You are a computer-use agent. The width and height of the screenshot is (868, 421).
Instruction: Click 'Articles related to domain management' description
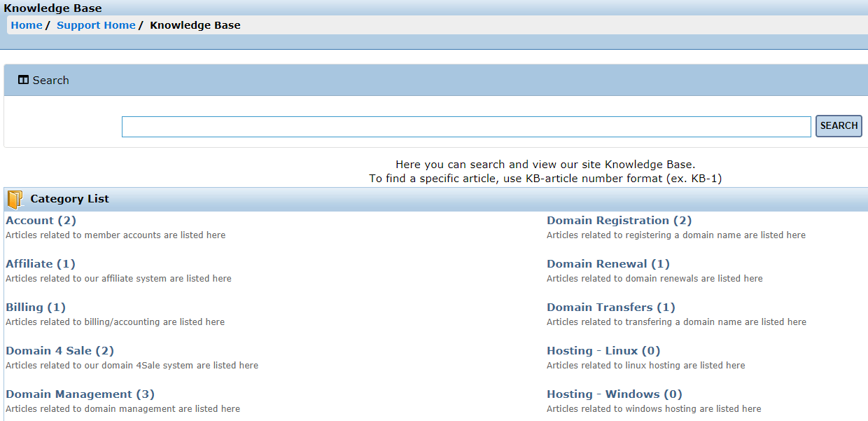(122, 409)
